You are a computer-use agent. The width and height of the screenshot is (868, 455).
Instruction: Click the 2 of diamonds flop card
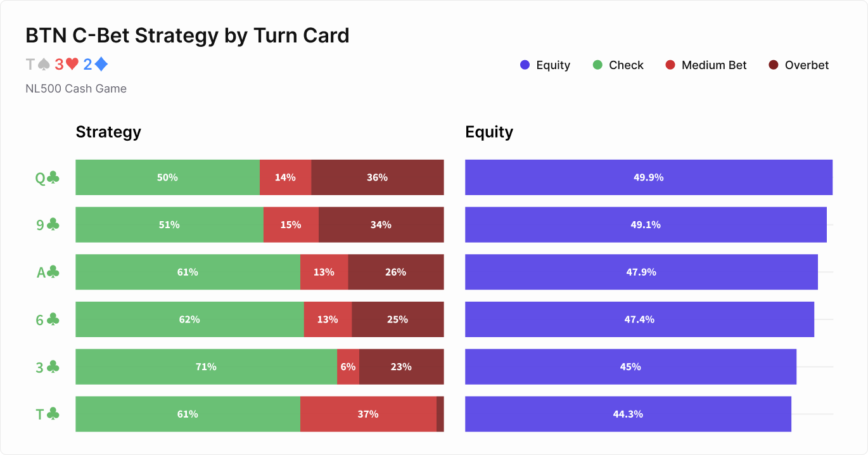[95, 64]
